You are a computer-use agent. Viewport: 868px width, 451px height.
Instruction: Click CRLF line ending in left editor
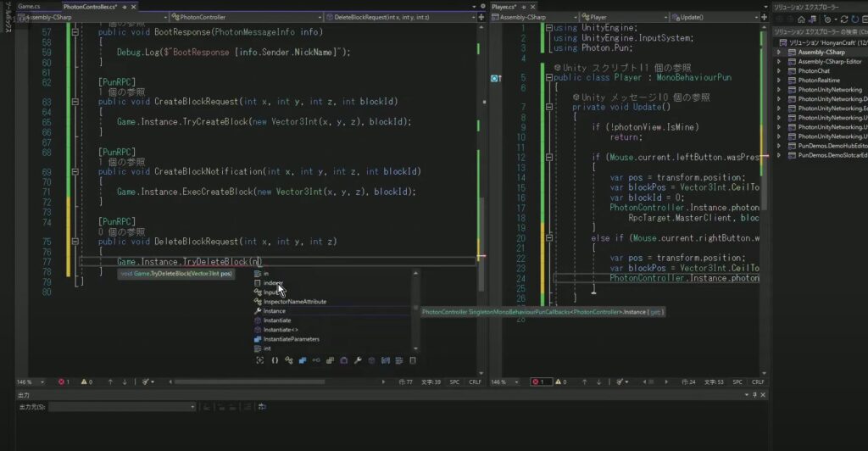point(475,381)
